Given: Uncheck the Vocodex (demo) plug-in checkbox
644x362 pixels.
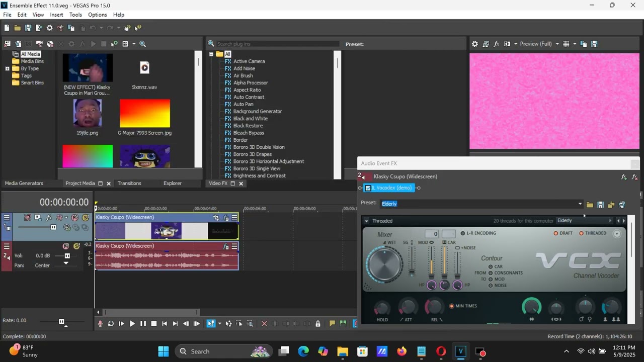Looking at the screenshot, I should (x=368, y=188).
